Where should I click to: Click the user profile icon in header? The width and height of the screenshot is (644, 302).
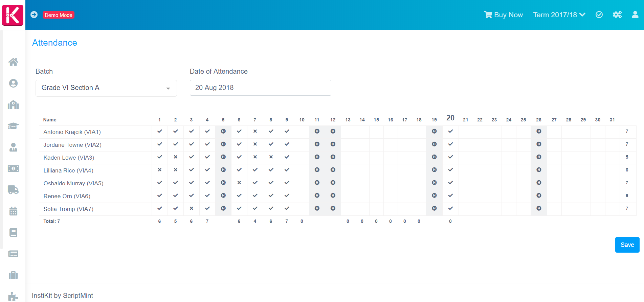(x=635, y=15)
